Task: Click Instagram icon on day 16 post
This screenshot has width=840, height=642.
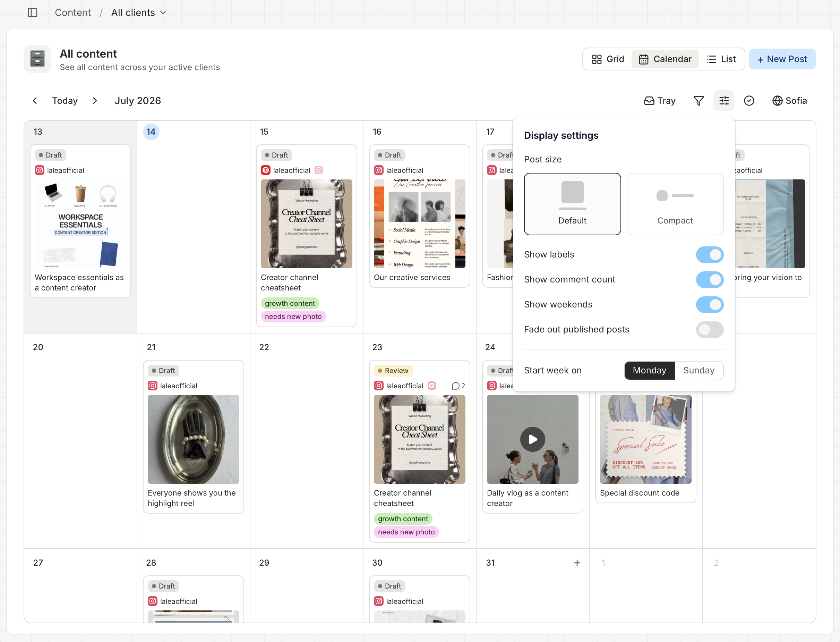Action: pos(378,170)
